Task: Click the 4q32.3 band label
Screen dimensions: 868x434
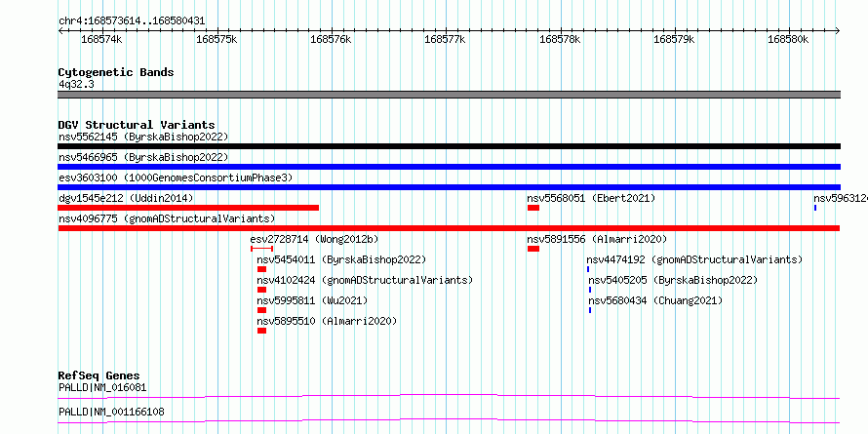Action: [76, 85]
